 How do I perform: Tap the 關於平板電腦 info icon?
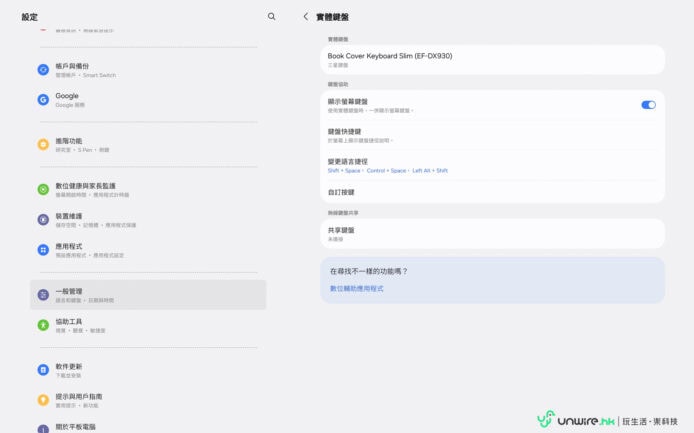pos(43,429)
